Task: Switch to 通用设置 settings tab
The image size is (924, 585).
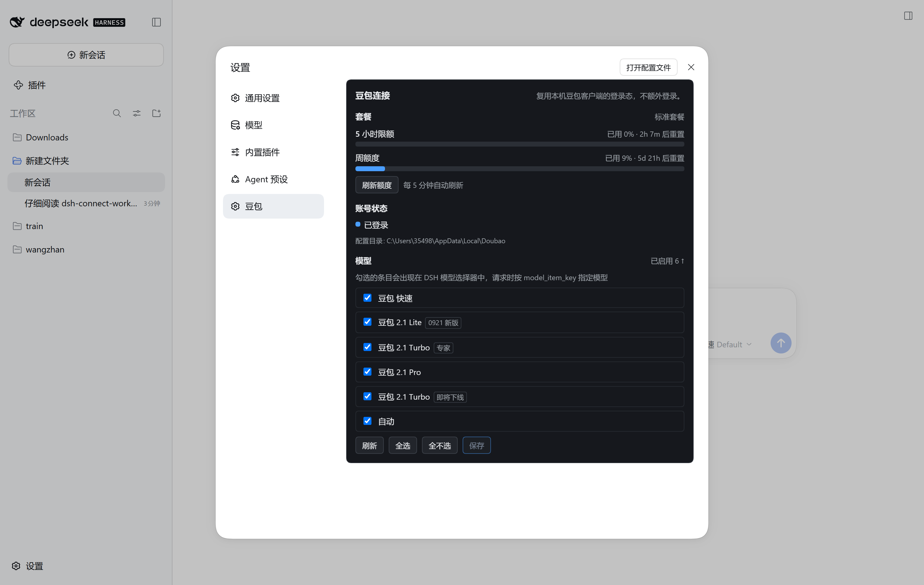Action: pos(273,98)
